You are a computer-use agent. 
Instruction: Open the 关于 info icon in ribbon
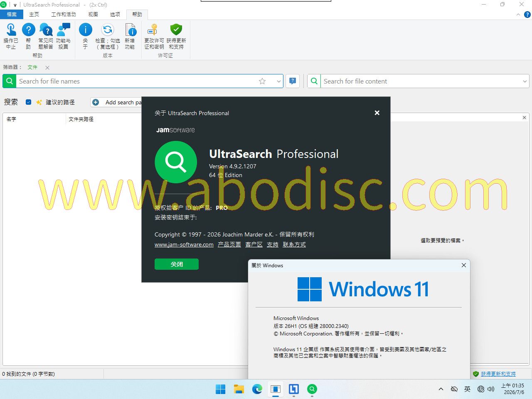[x=85, y=30]
